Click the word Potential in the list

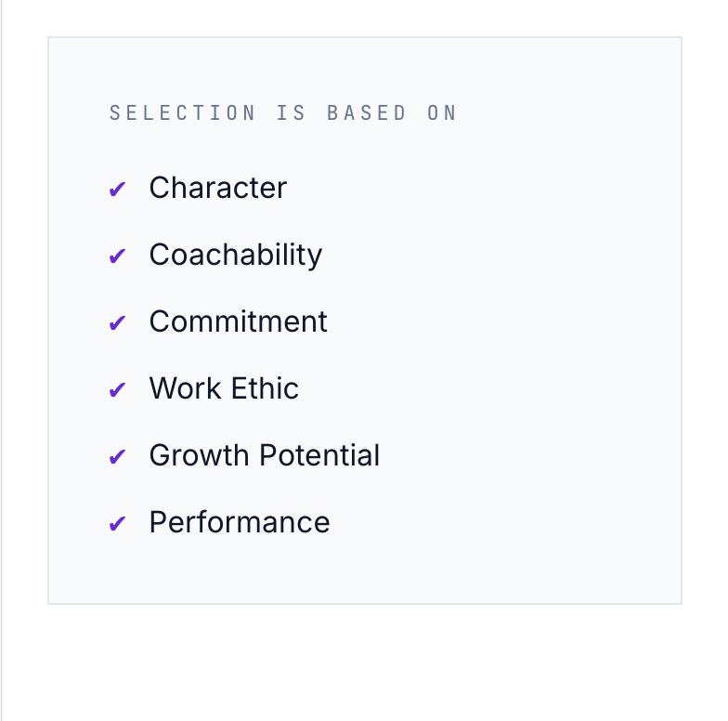coord(319,455)
